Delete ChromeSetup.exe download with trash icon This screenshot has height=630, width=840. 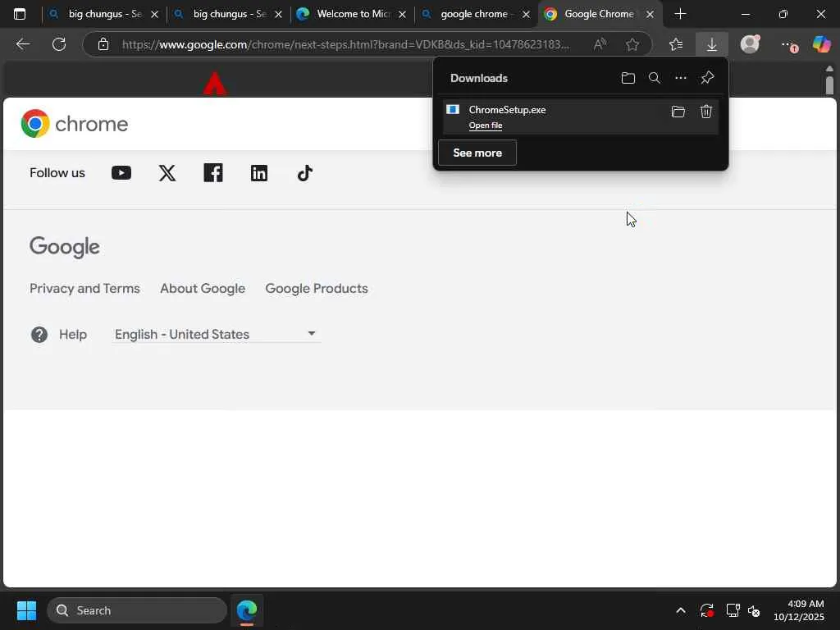tap(706, 112)
